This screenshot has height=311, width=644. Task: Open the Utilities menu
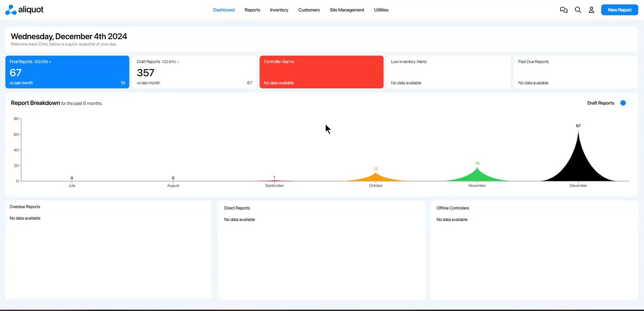(381, 10)
